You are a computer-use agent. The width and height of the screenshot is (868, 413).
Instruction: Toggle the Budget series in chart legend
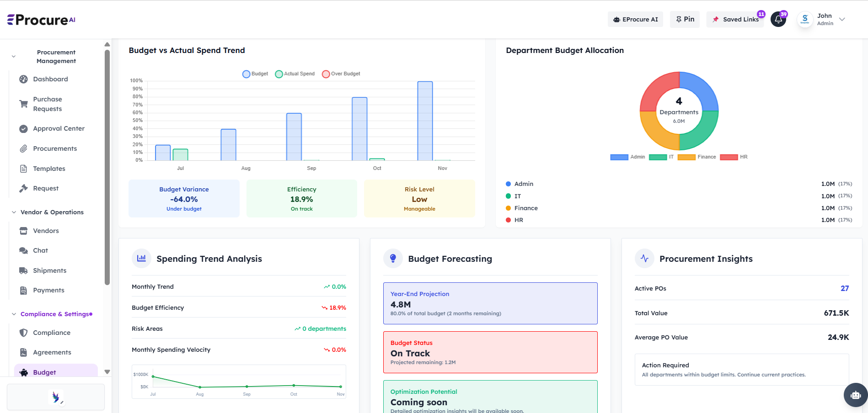(255, 74)
